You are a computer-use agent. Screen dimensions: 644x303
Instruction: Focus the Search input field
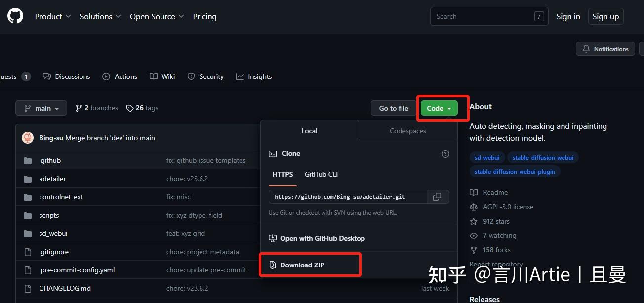pos(489,16)
